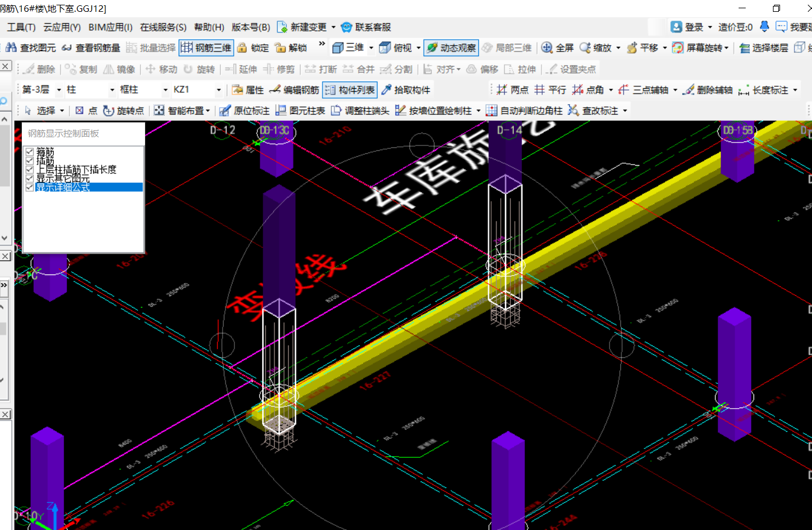Toggle 构件列表 component list

click(x=350, y=90)
